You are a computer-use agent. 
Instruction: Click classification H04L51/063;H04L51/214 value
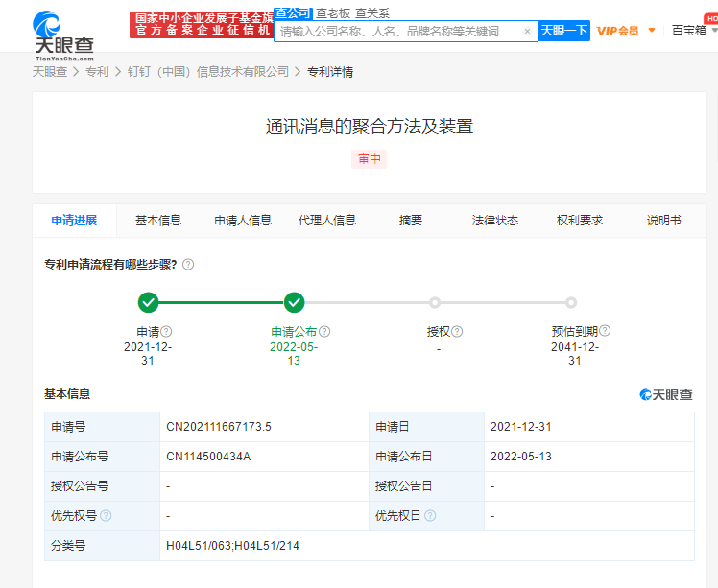pyautogui.click(x=232, y=546)
